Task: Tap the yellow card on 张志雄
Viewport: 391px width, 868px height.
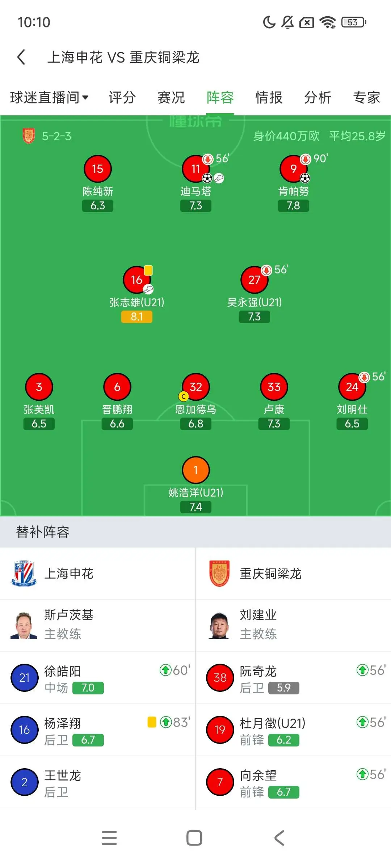Action: click(148, 270)
